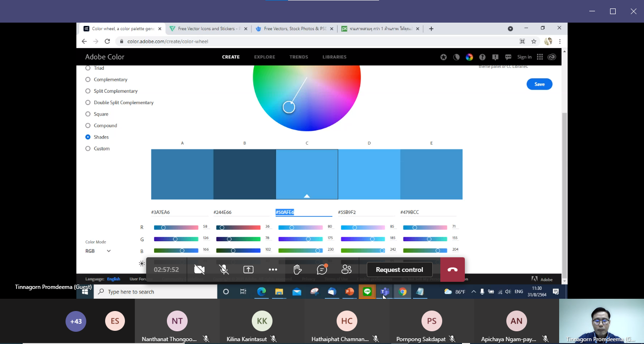Go to the EXPLORE tab
Viewport: 644px width, 344px height.
click(264, 57)
